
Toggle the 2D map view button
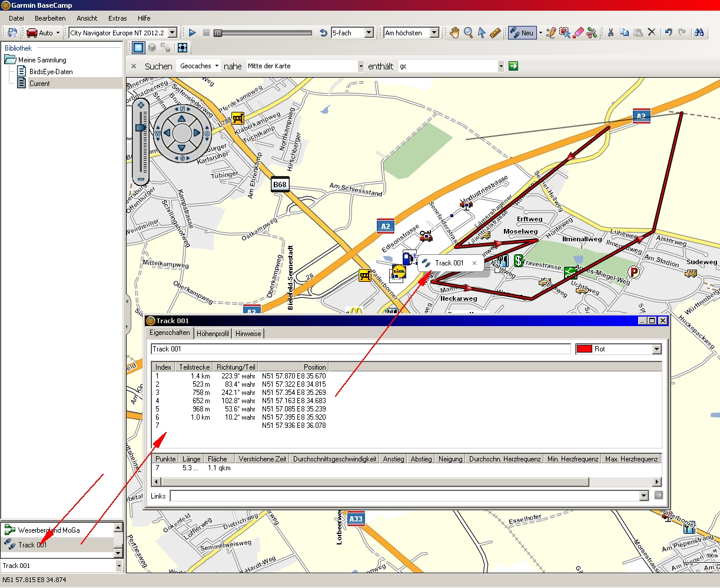tap(138, 48)
